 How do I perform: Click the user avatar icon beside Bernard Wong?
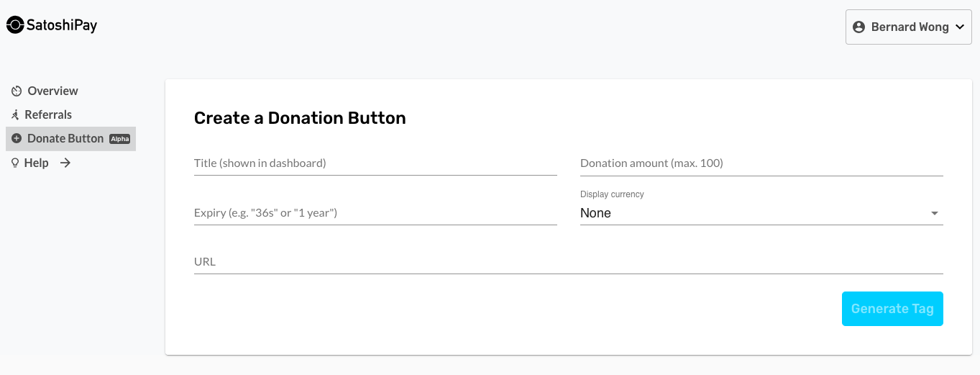click(x=858, y=27)
